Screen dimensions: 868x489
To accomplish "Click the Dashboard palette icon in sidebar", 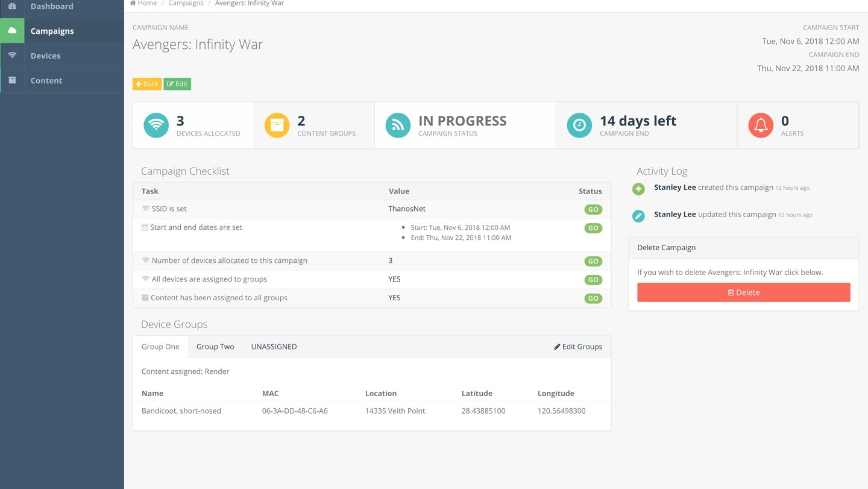I will click(x=12, y=6).
